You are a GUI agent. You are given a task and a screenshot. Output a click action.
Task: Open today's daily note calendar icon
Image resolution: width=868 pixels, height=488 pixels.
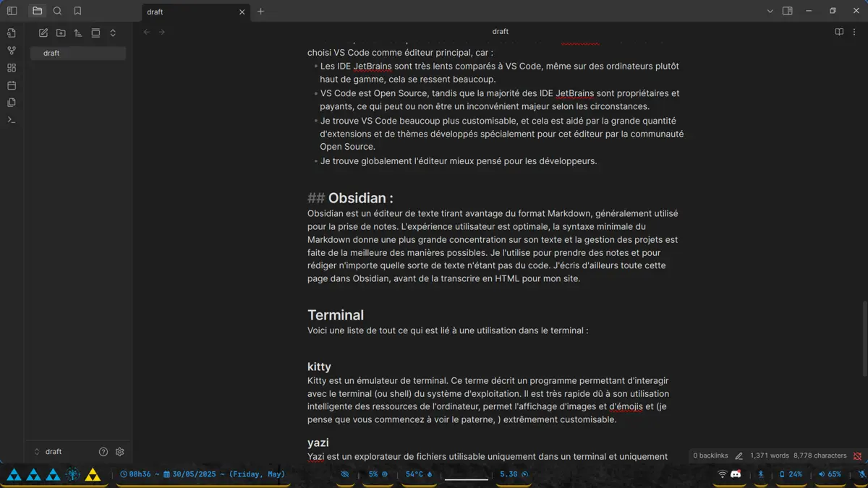point(12,85)
